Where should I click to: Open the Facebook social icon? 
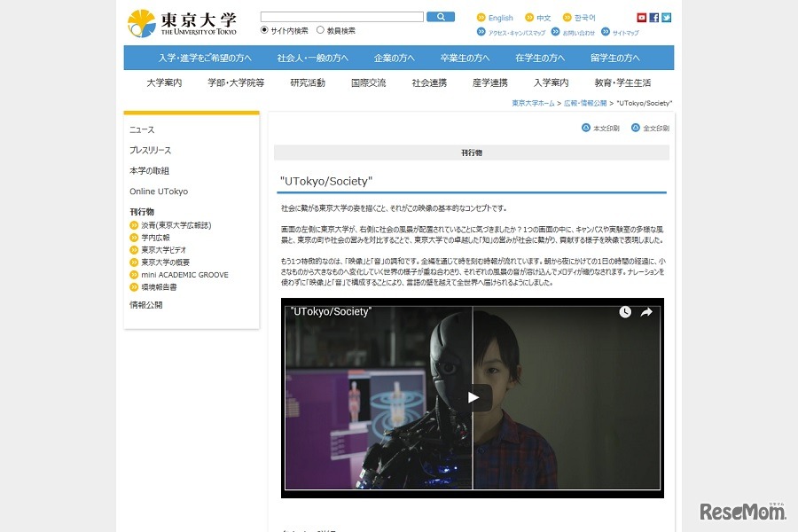click(654, 17)
